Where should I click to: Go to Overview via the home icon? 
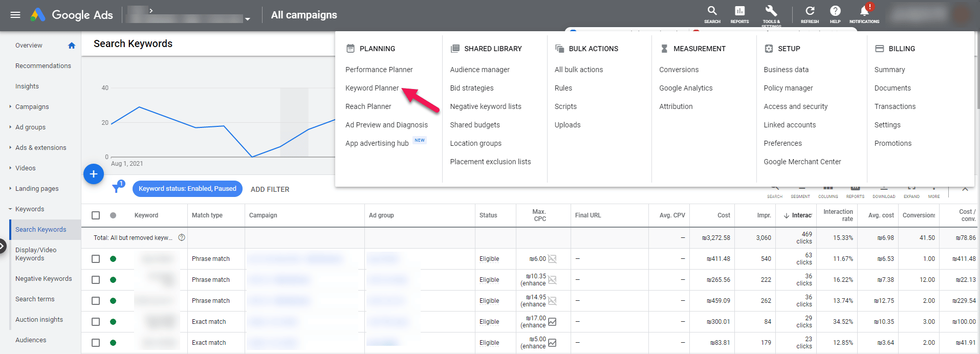coord(72,46)
